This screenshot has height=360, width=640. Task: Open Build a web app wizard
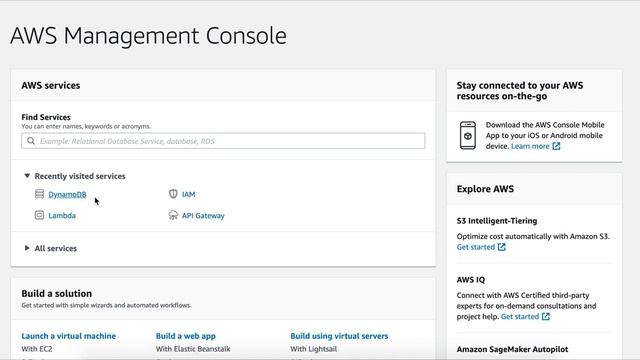click(186, 336)
